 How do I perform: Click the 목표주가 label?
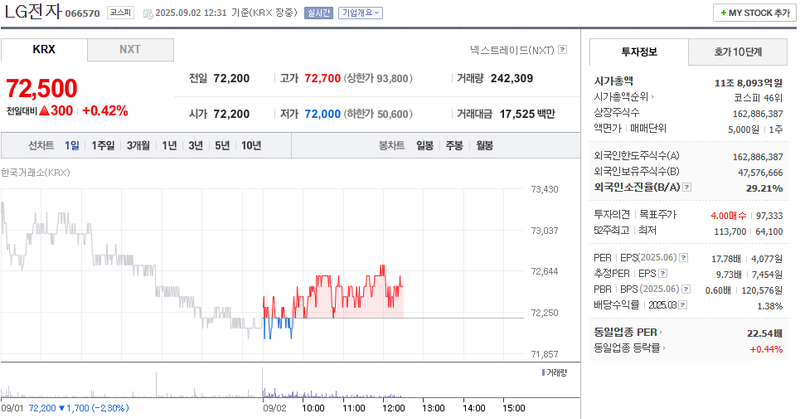(658, 214)
